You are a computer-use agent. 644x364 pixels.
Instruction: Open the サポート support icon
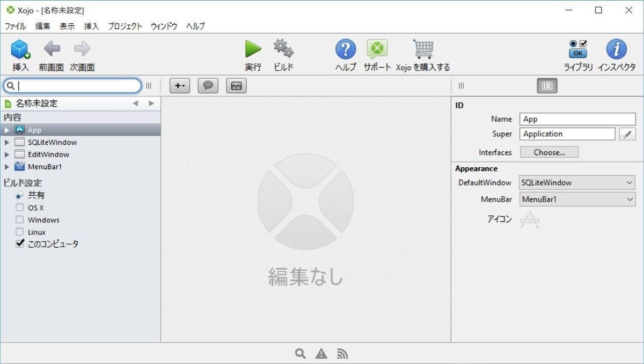(377, 49)
